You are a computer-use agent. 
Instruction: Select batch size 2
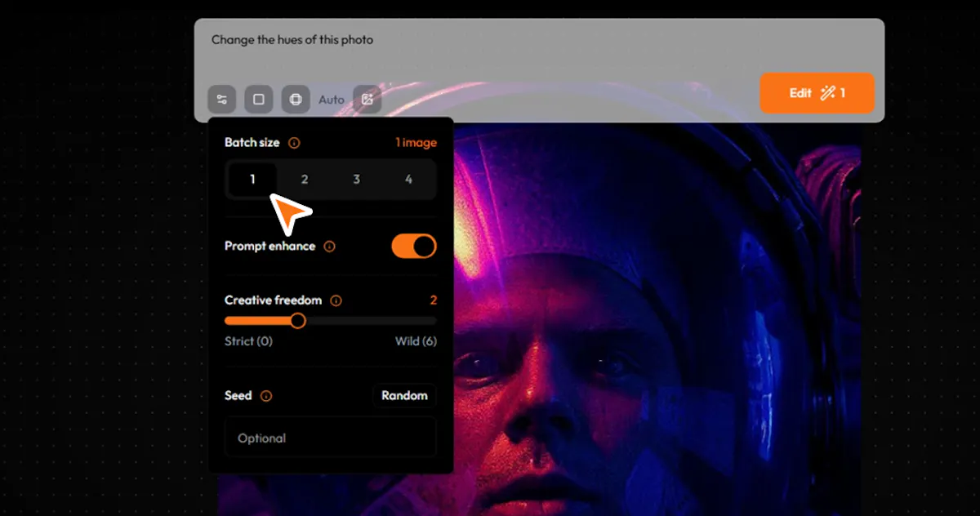(x=305, y=180)
